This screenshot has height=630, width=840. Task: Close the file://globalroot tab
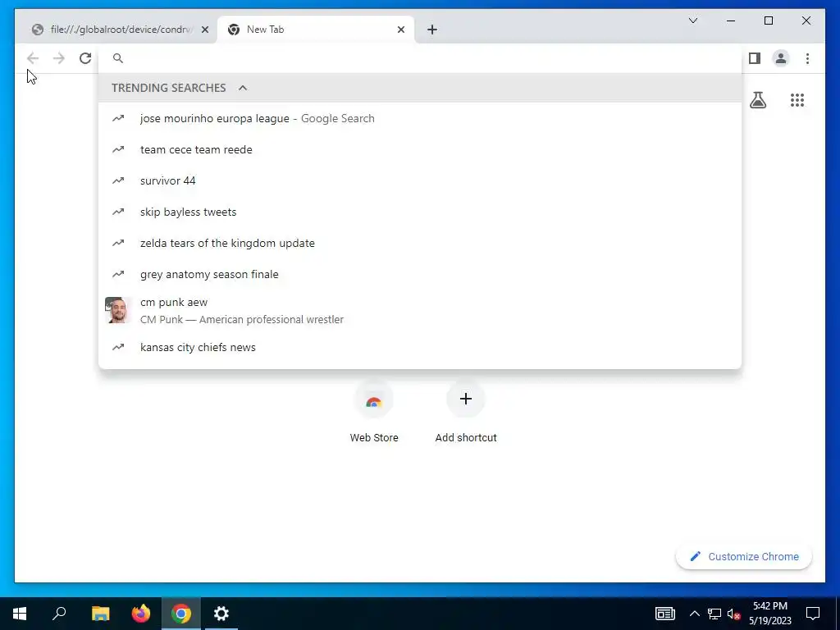204,30
